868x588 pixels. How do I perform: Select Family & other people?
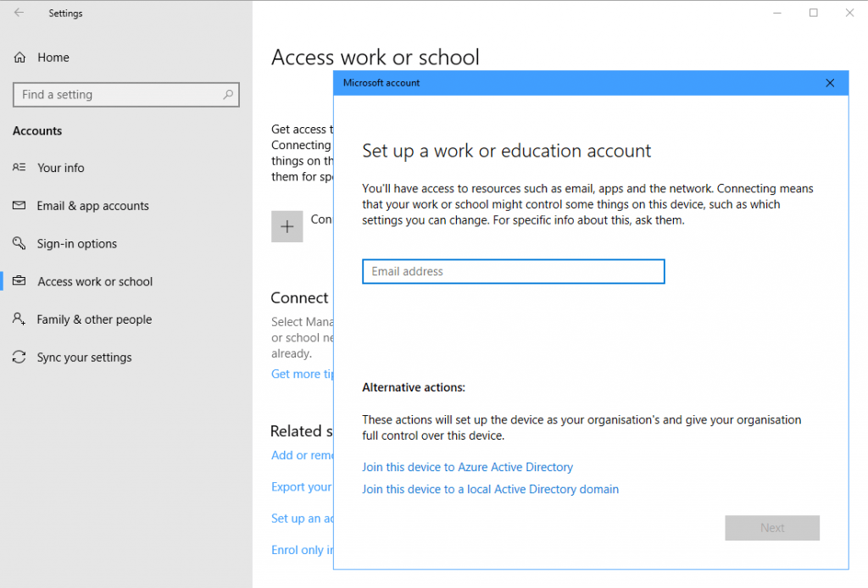[94, 319]
